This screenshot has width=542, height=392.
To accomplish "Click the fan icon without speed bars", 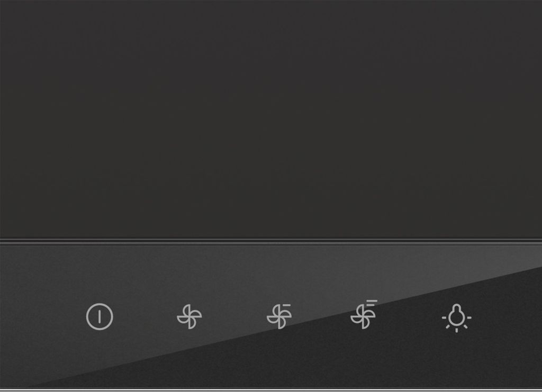I will point(189,316).
